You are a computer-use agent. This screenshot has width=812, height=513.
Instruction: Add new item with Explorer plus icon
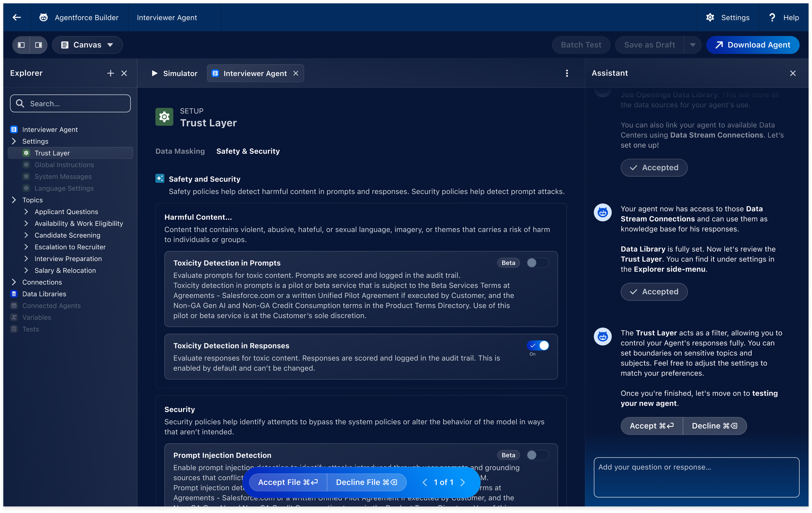pos(111,73)
